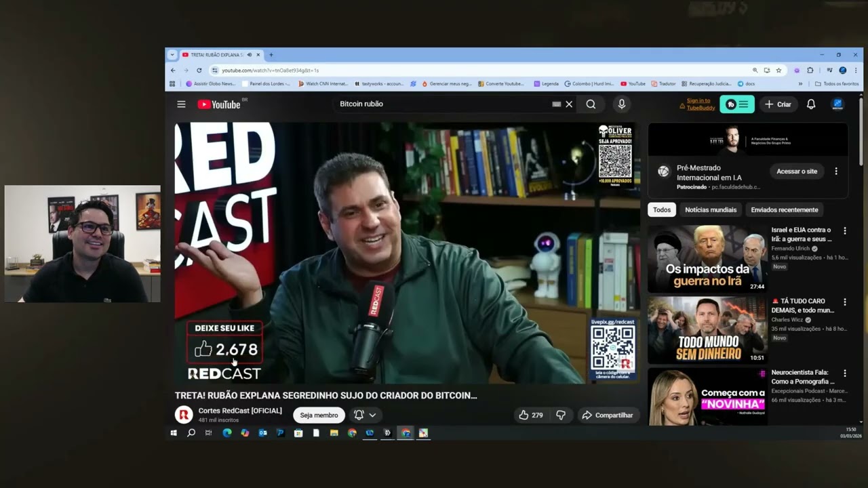Open the tab search dropdown arrow

coord(172,55)
